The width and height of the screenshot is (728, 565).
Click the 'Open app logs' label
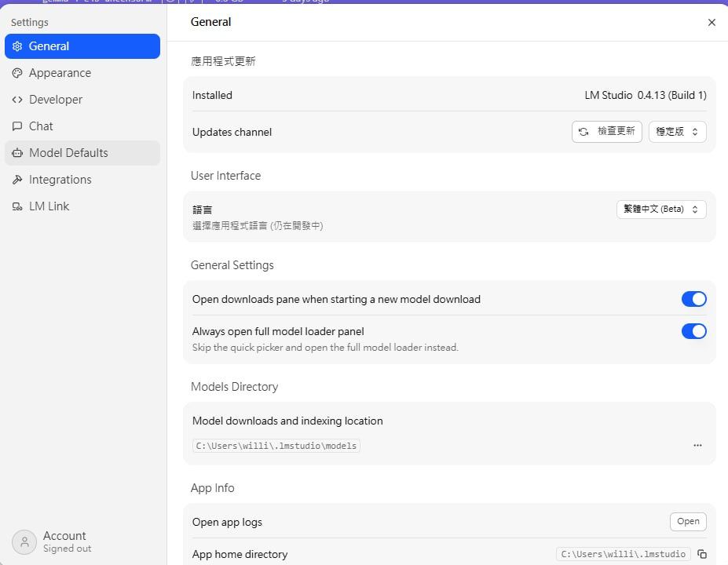click(x=227, y=523)
